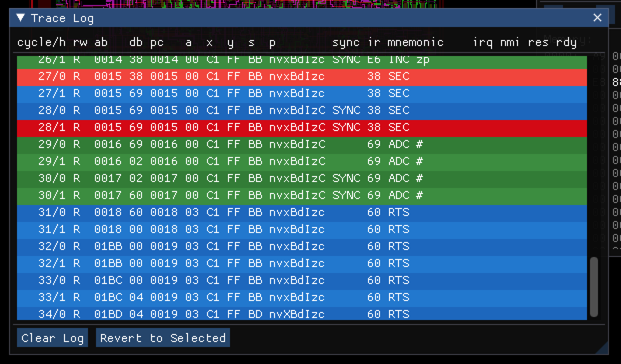Click the nmi column header

[x=511, y=42]
